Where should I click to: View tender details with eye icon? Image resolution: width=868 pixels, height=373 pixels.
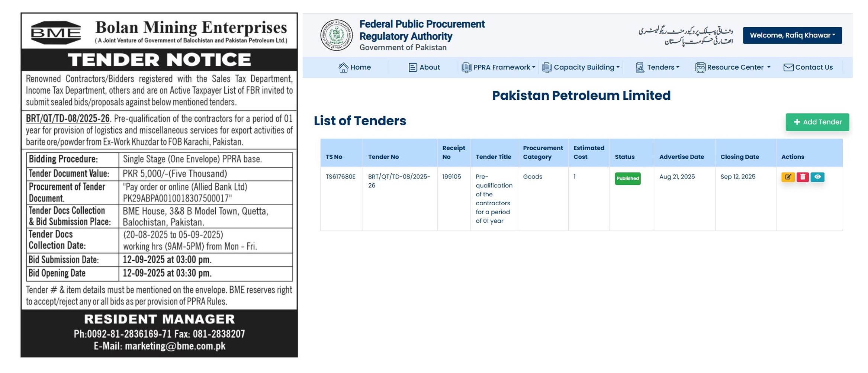[x=817, y=177]
